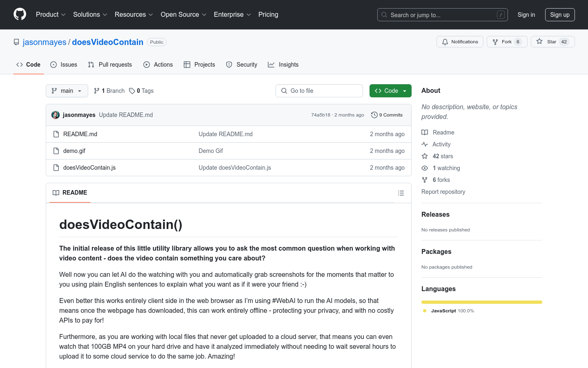Open the Pricing page

tap(268, 15)
